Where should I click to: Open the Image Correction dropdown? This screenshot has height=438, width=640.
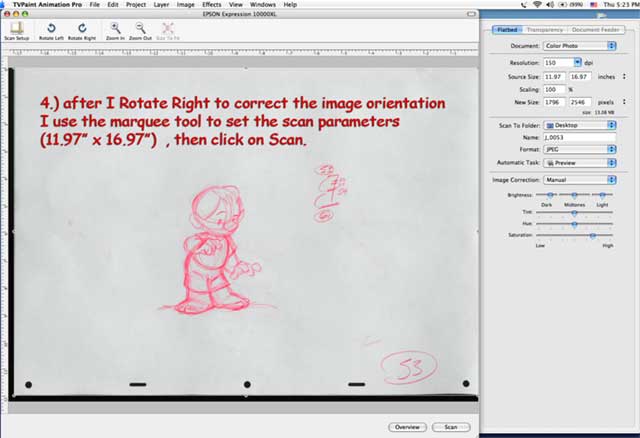579,180
